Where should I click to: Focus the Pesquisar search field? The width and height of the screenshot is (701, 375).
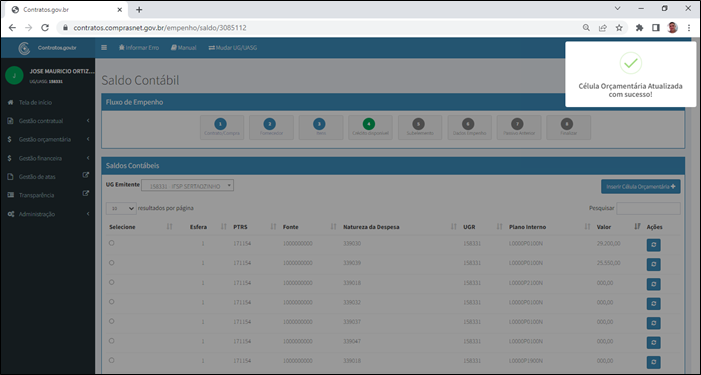648,208
